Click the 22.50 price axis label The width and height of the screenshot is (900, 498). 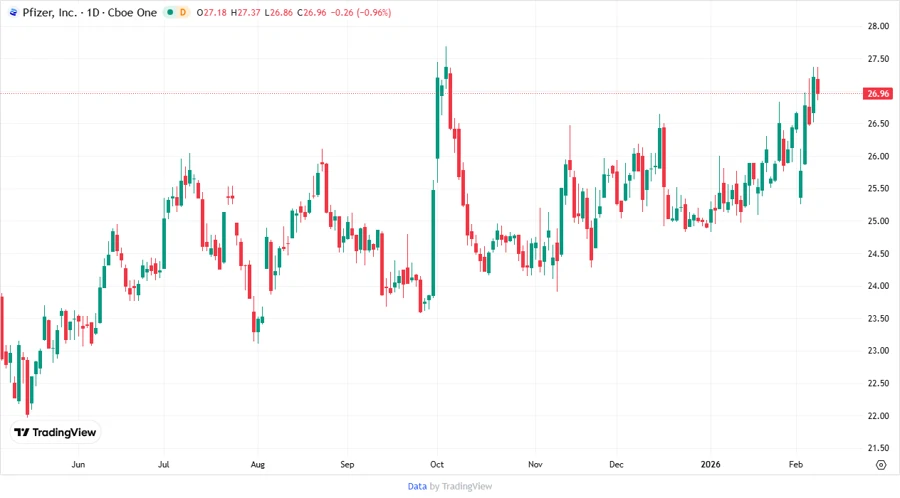click(x=878, y=383)
